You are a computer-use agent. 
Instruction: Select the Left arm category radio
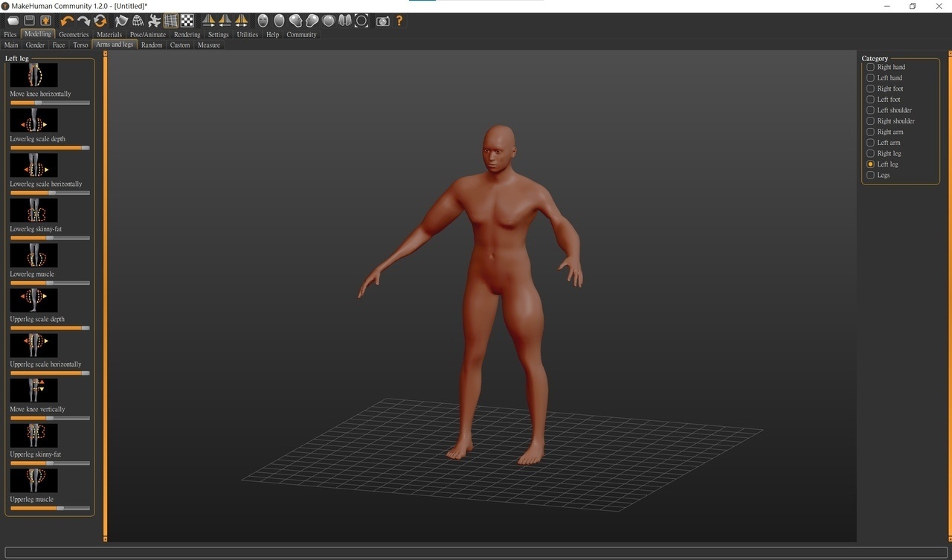pos(870,142)
